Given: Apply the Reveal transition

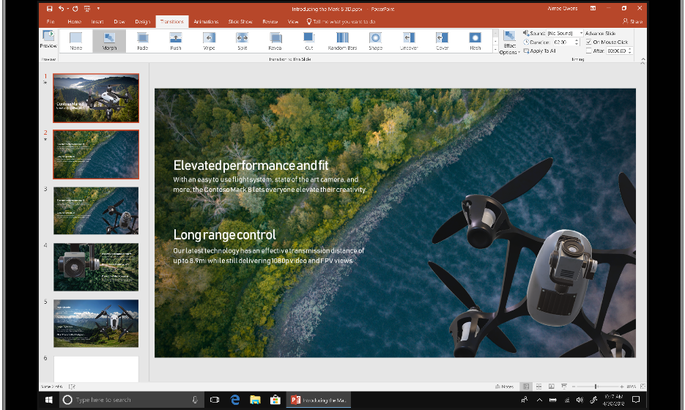Looking at the screenshot, I should point(275,41).
